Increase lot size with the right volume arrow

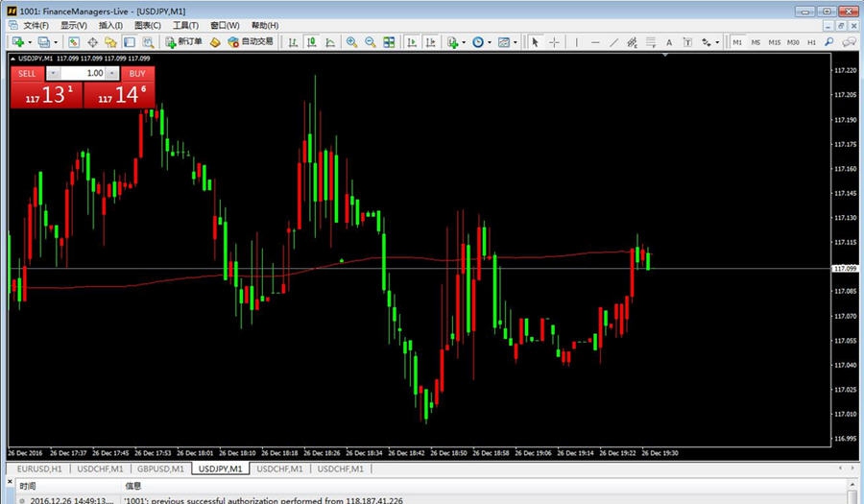[112, 73]
